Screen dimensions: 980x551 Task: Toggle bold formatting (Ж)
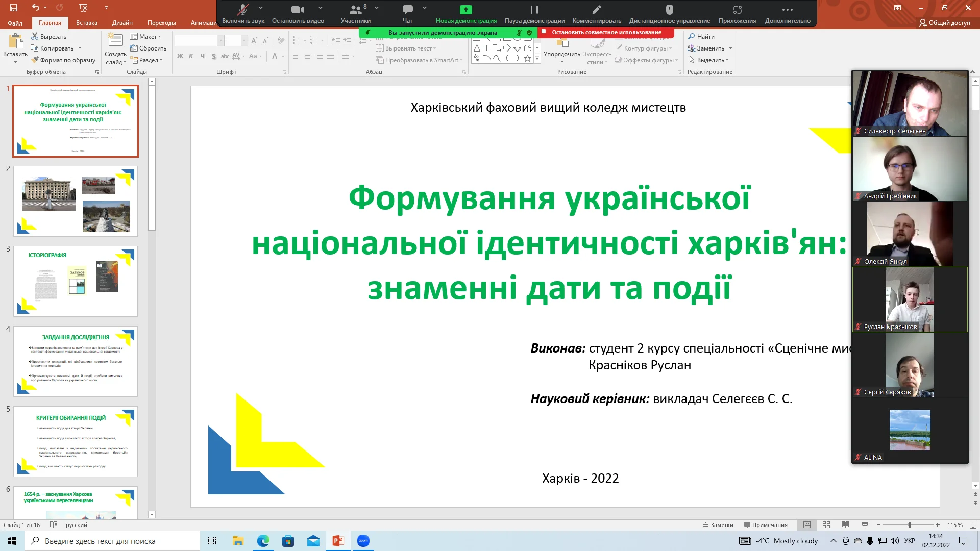pyautogui.click(x=180, y=56)
